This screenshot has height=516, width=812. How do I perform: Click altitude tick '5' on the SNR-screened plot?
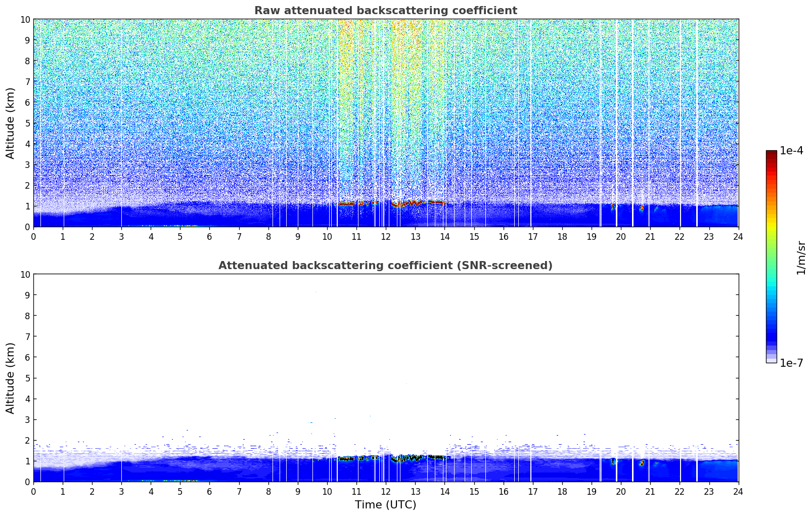coord(27,378)
